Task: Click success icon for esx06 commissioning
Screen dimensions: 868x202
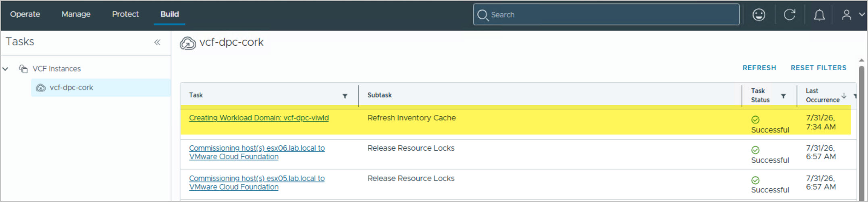Action: 755,150
